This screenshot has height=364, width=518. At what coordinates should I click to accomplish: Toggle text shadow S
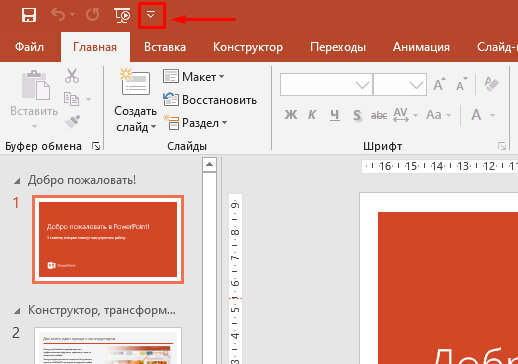point(357,115)
